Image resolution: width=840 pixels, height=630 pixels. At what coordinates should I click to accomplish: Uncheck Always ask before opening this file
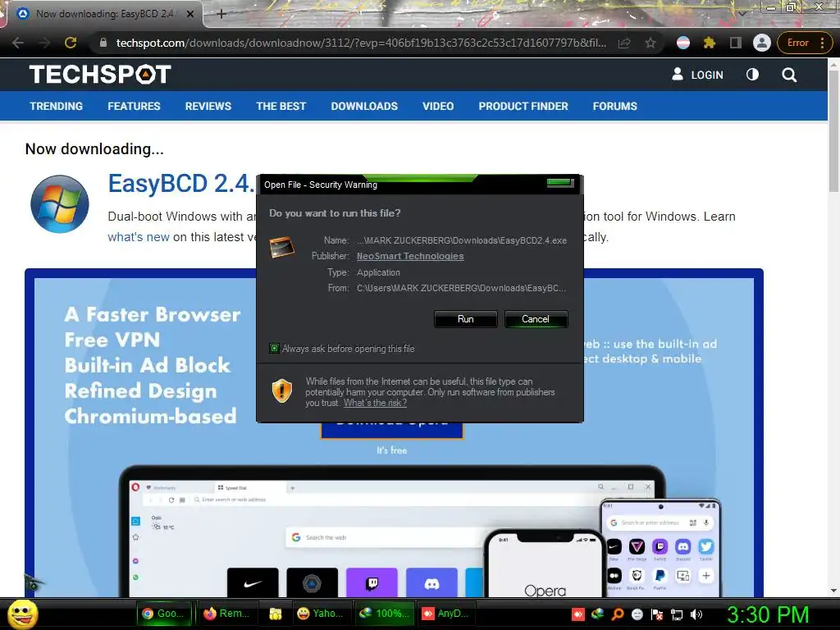coord(274,349)
